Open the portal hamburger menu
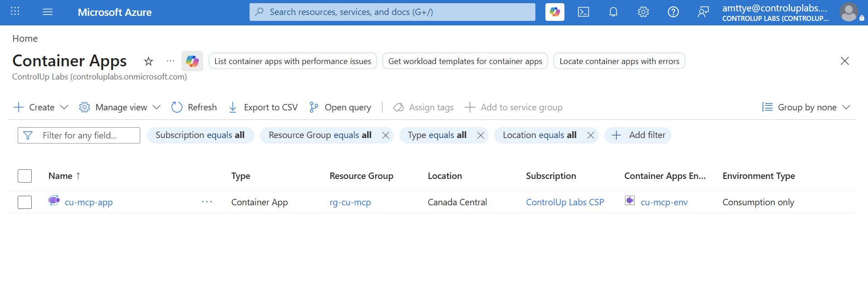The image size is (868, 292). coord(48,12)
